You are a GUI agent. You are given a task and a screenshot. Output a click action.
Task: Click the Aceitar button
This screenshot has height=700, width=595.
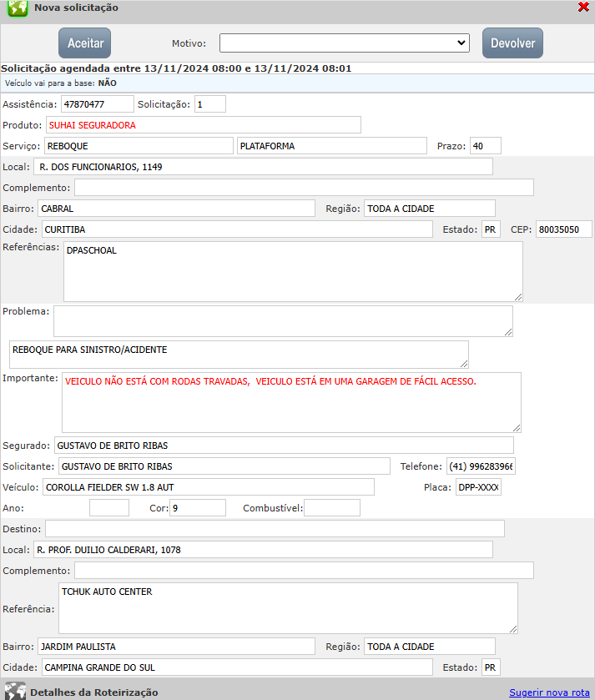[x=84, y=43]
